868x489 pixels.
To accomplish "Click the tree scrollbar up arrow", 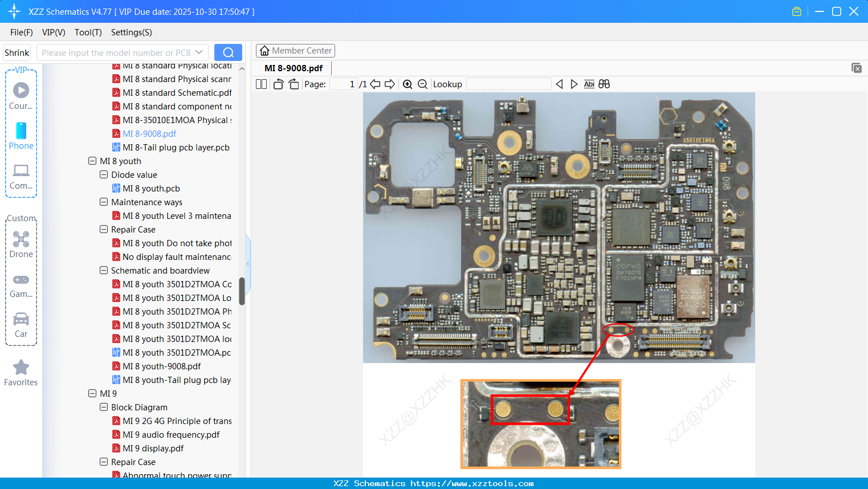I will click(x=242, y=68).
